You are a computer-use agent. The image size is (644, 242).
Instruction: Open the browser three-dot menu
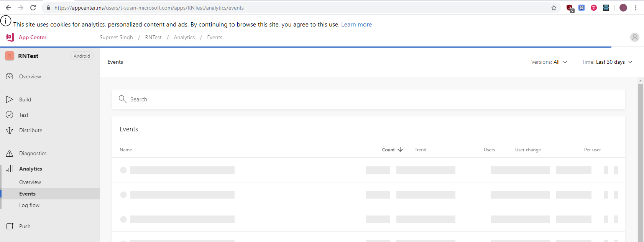tap(637, 7)
